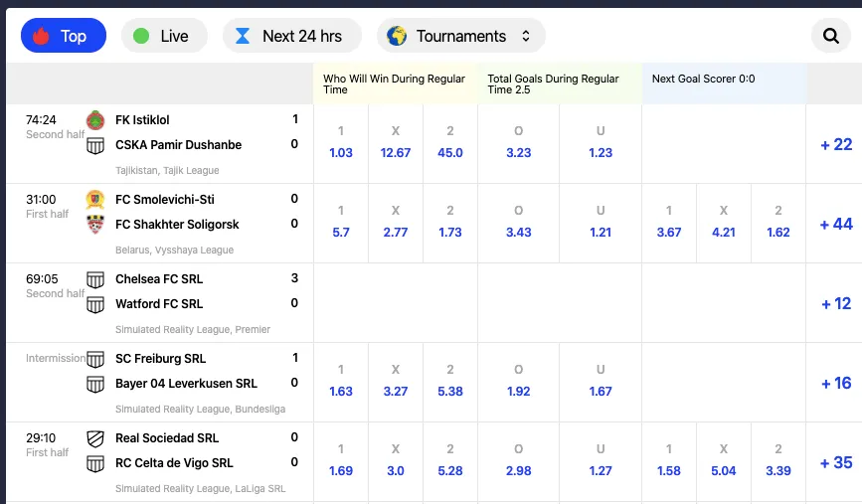Click the green dot Live indicator
Viewport: 862px width, 504px height.
141,36
